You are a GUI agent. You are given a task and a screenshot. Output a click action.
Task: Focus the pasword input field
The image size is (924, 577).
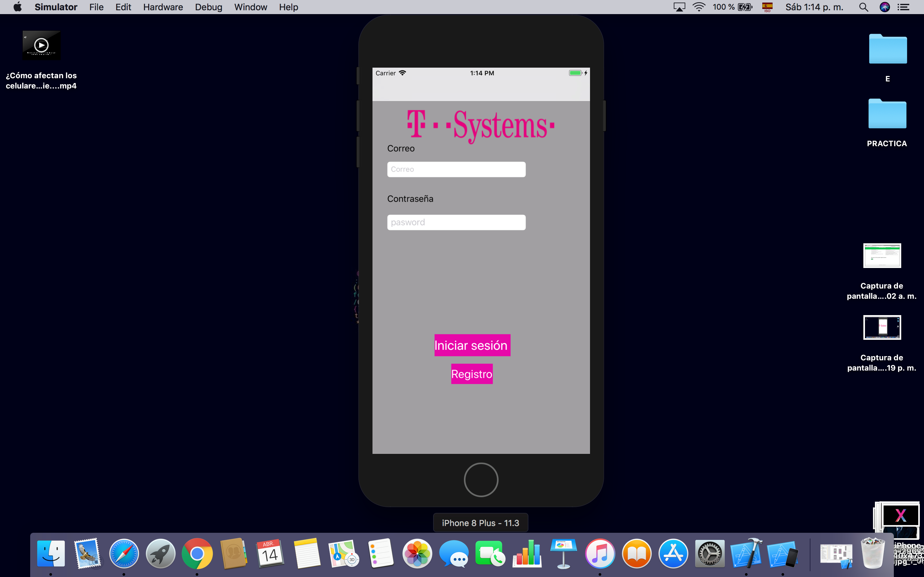tap(456, 222)
